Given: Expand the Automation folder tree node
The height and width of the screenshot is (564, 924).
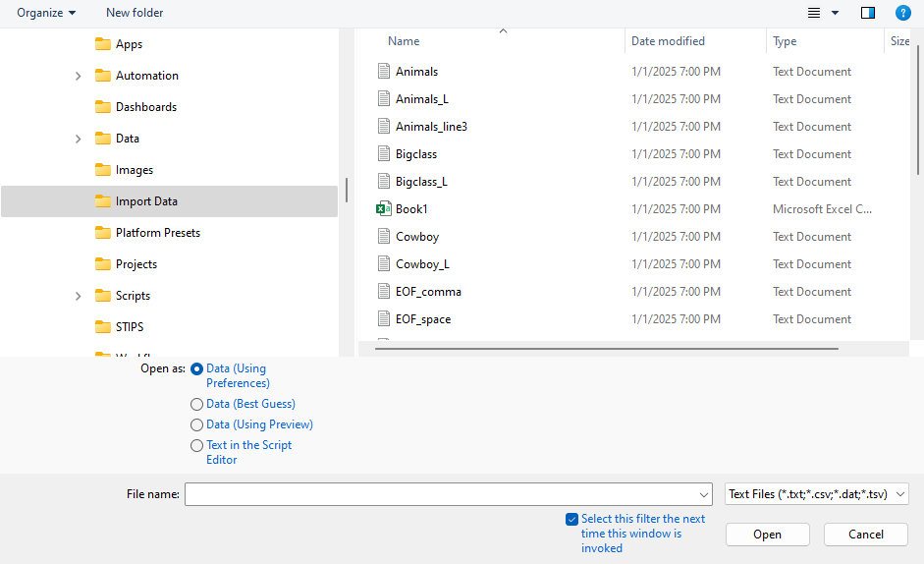Looking at the screenshot, I should (x=78, y=76).
